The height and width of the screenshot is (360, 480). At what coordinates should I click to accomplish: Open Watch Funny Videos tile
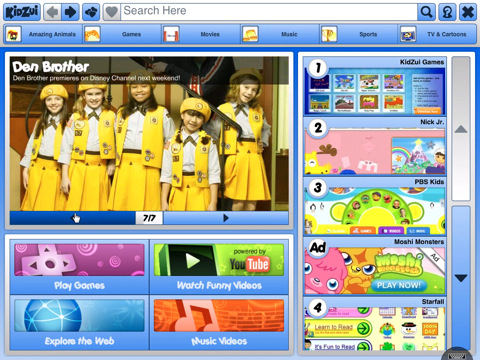(219, 267)
